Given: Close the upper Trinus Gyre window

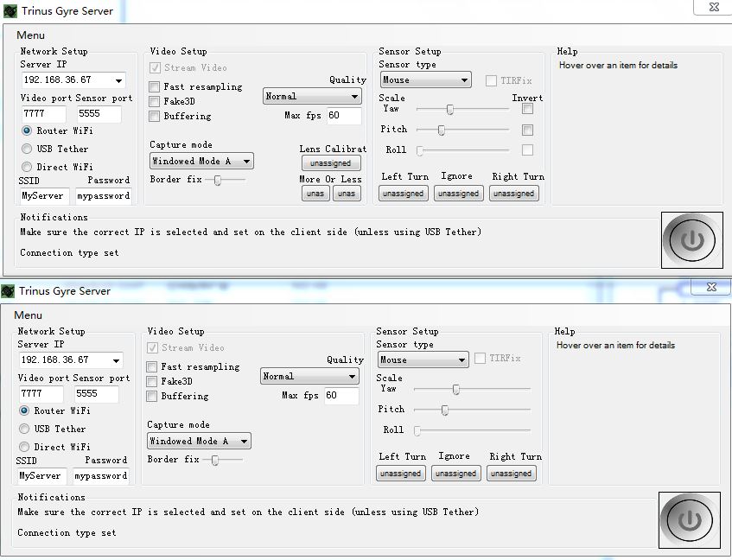Looking at the screenshot, I should click(x=714, y=7).
